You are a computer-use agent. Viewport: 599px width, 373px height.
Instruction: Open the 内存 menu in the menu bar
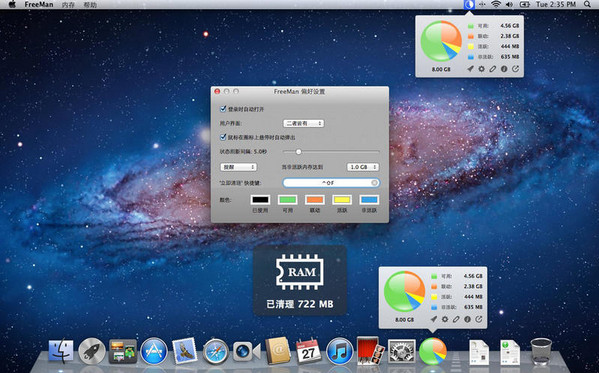(x=68, y=5)
